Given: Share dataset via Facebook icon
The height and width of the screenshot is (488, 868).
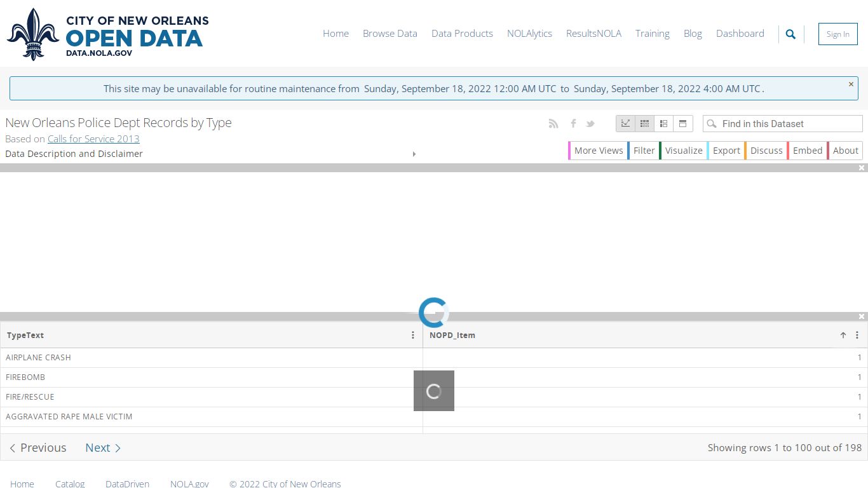Looking at the screenshot, I should [x=573, y=124].
